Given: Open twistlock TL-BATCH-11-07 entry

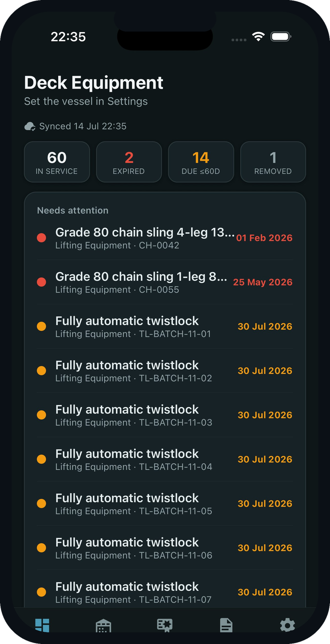Looking at the screenshot, I should coord(165,592).
